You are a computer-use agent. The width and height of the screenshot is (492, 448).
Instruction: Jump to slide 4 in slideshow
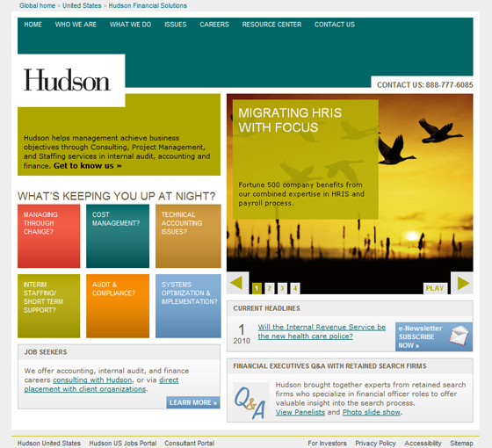click(295, 288)
